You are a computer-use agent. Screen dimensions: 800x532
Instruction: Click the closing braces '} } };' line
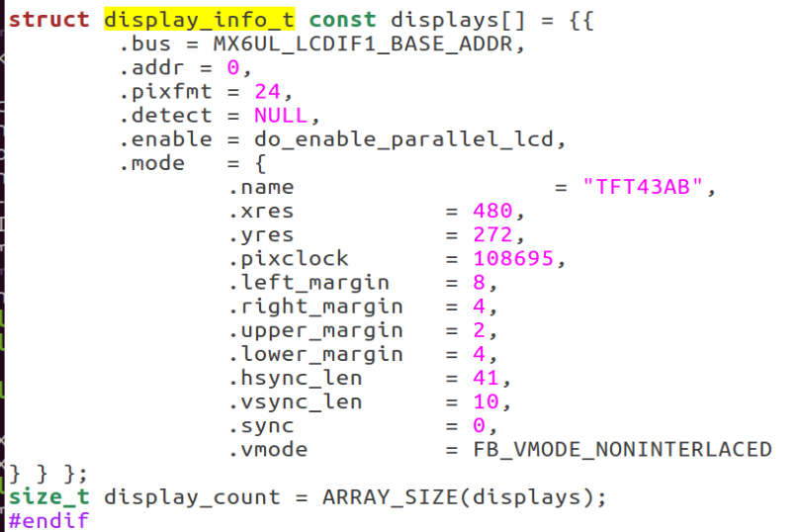click(48, 474)
